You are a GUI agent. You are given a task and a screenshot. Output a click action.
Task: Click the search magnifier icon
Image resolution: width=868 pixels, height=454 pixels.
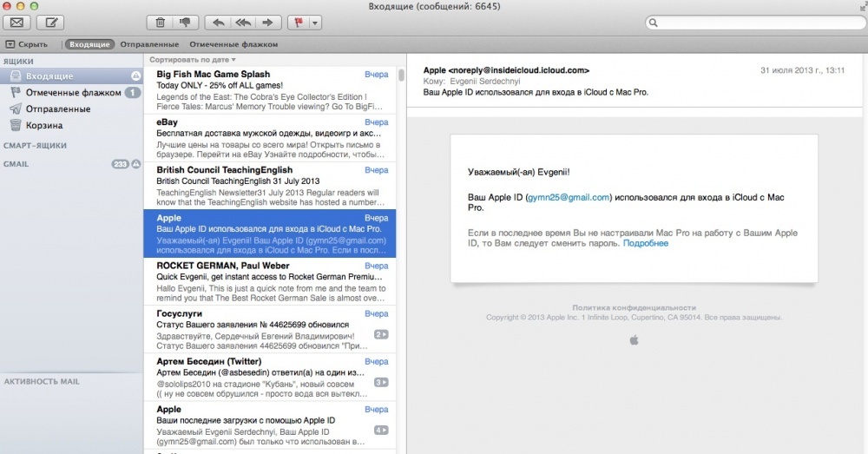tap(654, 23)
